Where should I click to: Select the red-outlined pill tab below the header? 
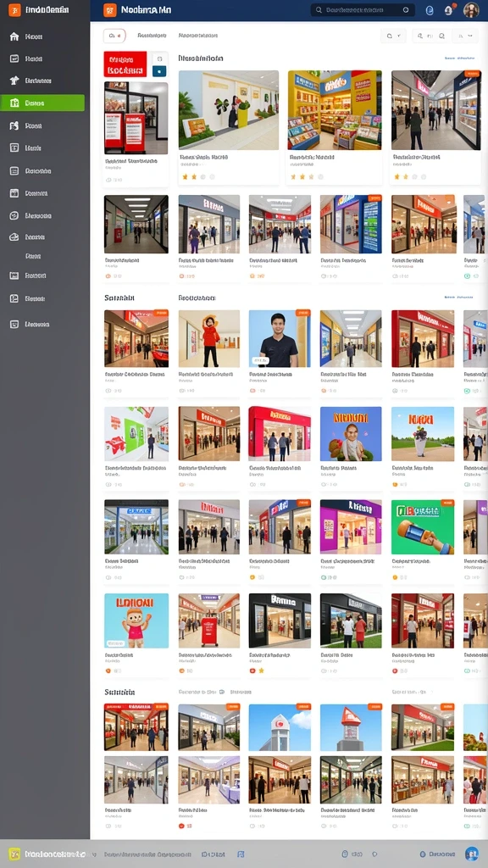114,36
